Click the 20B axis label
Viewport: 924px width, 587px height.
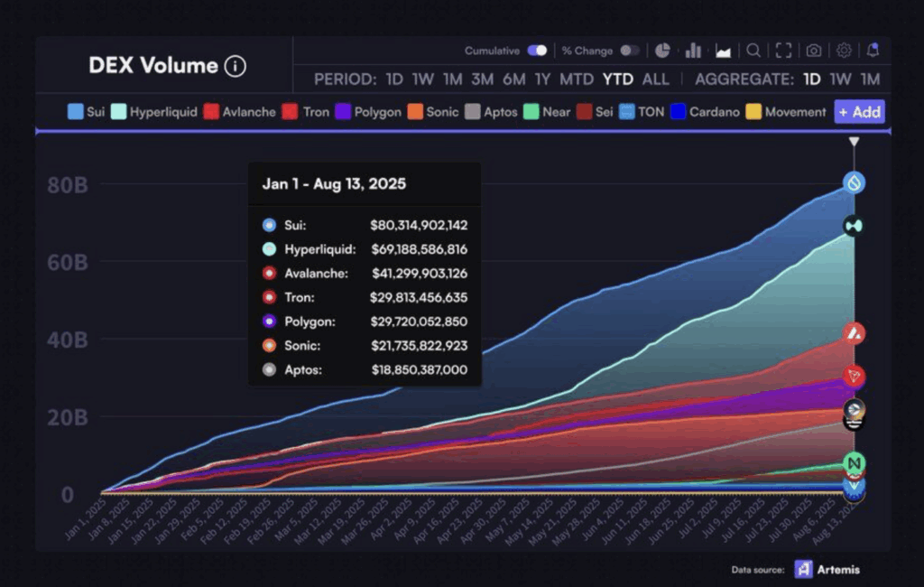[68, 418]
